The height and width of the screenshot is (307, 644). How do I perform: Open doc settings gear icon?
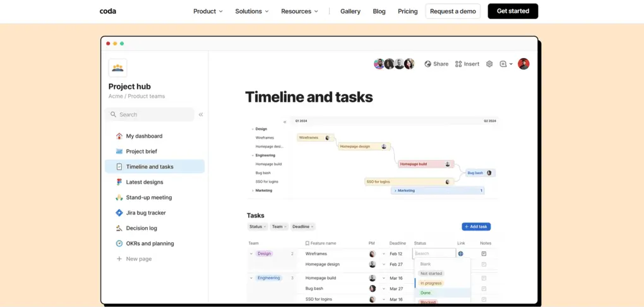(489, 64)
